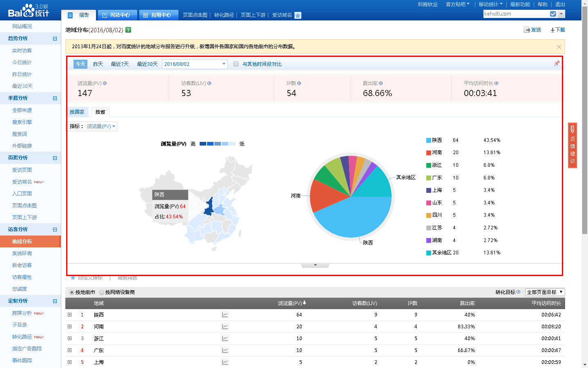Open the 官方贴吧 menu
This screenshot has width=588, height=368.
[x=458, y=4]
